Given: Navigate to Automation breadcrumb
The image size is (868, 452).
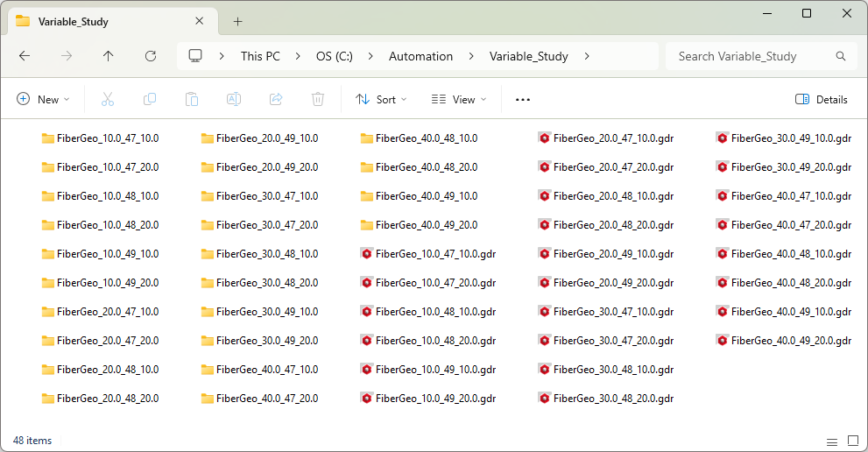Looking at the screenshot, I should (x=420, y=56).
